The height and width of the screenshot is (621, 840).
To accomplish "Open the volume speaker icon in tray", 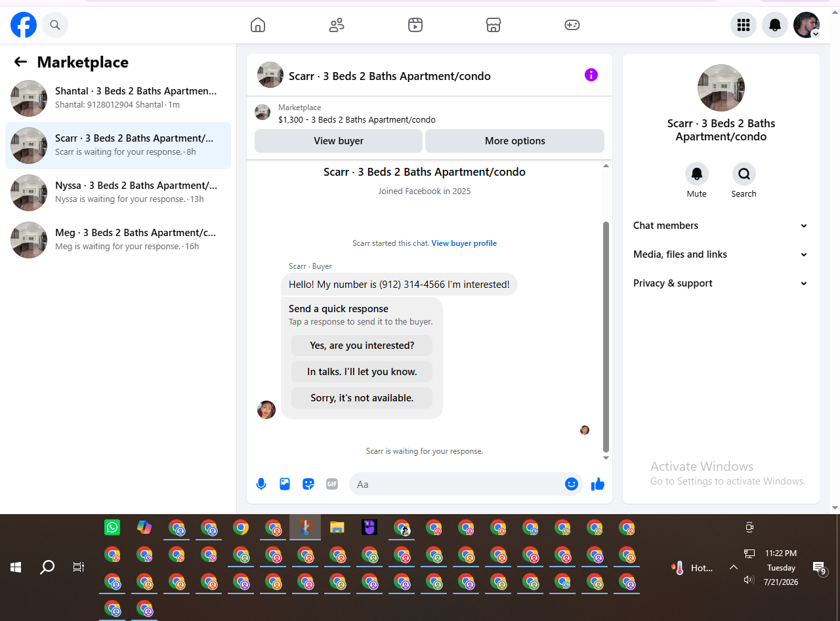I will 749,580.
